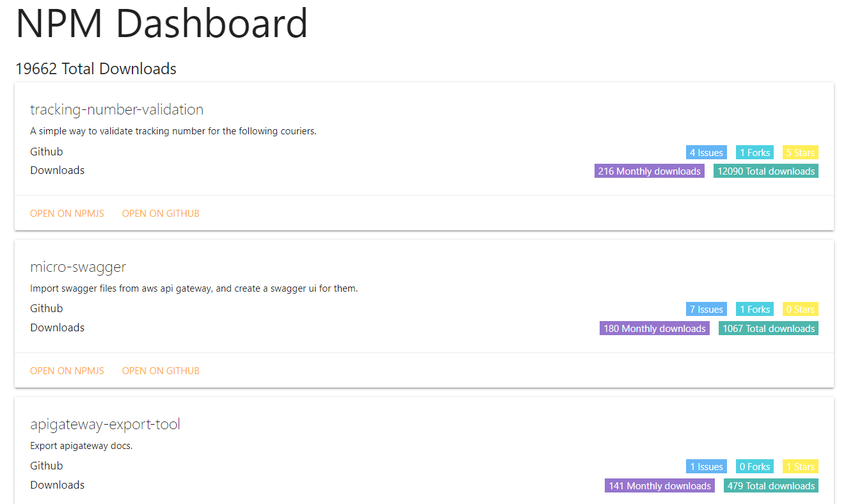This screenshot has width=855, height=504.
Task: Click the 479 Total downloads badge
Action: point(771,485)
